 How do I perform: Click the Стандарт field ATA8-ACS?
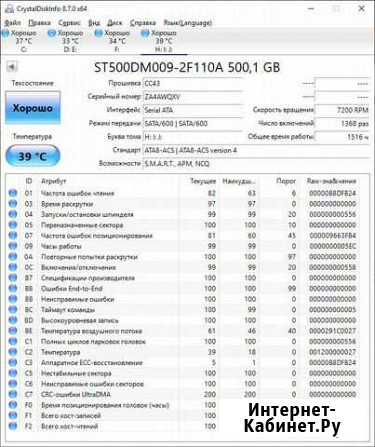256,150
